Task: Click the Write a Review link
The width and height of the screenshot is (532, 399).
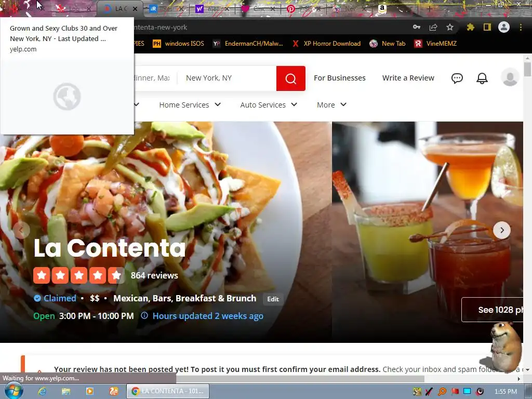Action: click(408, 78)
